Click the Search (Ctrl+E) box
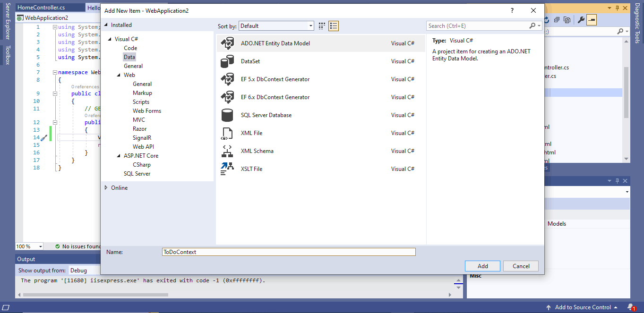The height and width of the screenshot is (313, 644). [x=478, y=26]
